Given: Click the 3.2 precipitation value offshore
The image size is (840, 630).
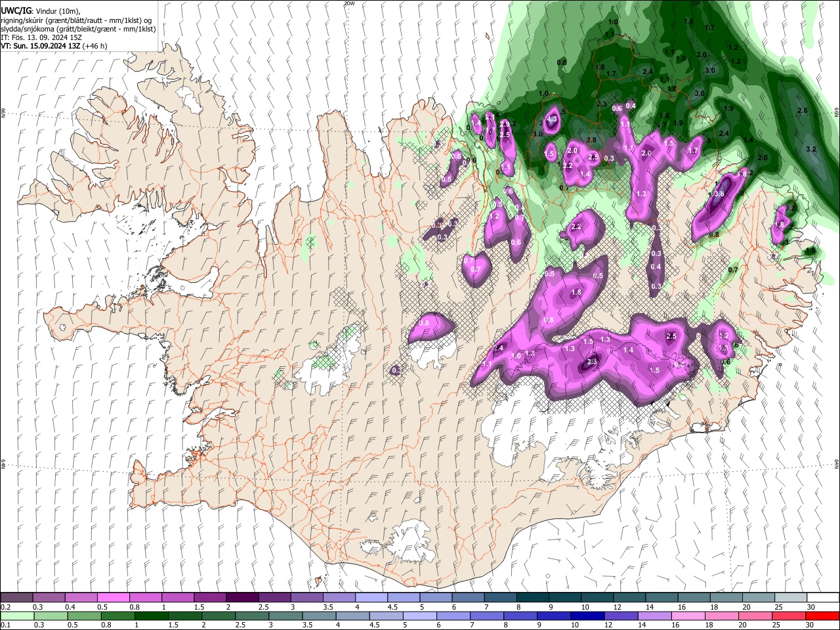Looking at the screenshot, I should pyautogui.click(x=810, y=149).
